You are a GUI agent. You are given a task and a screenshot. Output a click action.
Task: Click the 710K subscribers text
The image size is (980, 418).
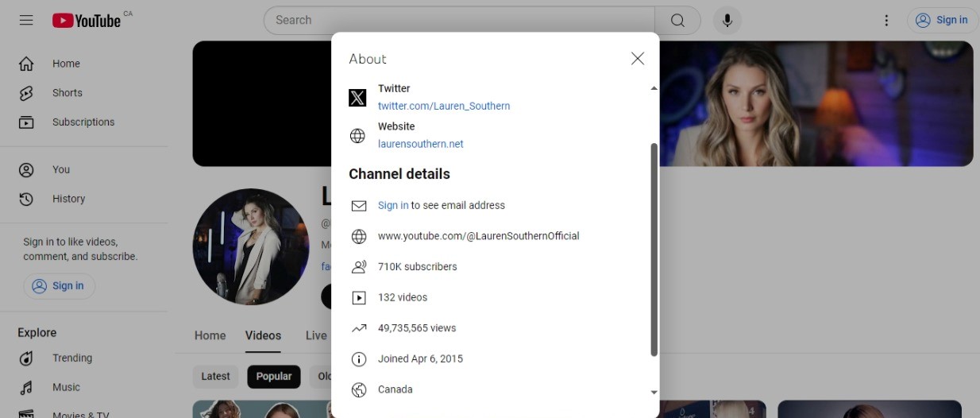pyautogui.click(x=418, y=267)
